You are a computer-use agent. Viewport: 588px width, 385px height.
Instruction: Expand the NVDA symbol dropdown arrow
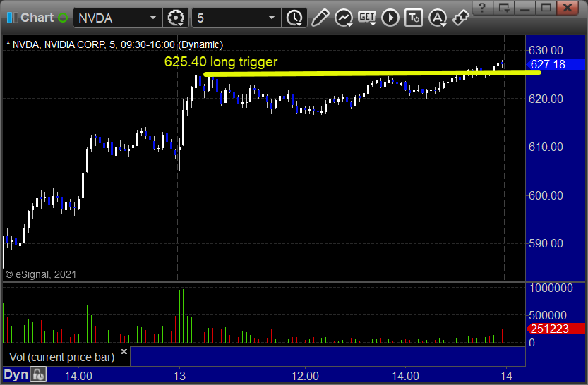coord(153,18)
